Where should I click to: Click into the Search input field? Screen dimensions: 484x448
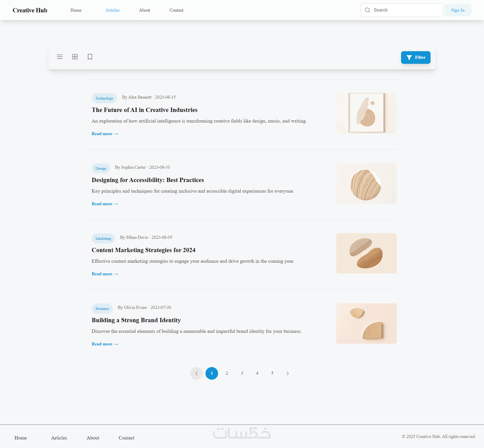pos(406,10)
